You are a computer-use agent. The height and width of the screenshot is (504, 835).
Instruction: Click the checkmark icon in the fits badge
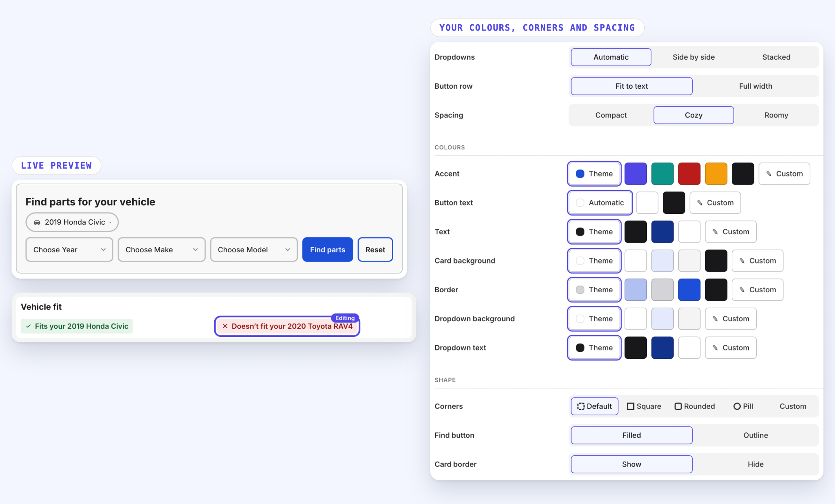point(28,326)
